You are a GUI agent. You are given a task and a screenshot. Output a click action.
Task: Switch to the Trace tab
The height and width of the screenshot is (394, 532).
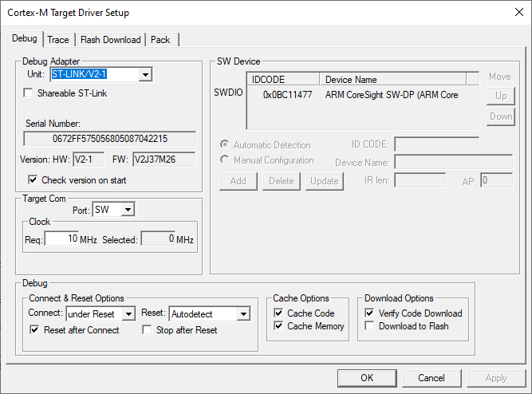[x=58, y=40]
